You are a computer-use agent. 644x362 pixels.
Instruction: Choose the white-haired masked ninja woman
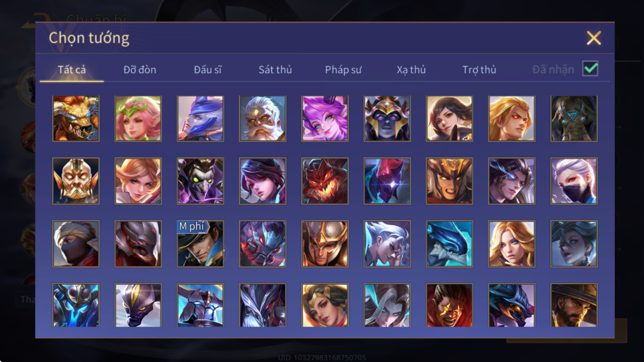coord(574,181)
